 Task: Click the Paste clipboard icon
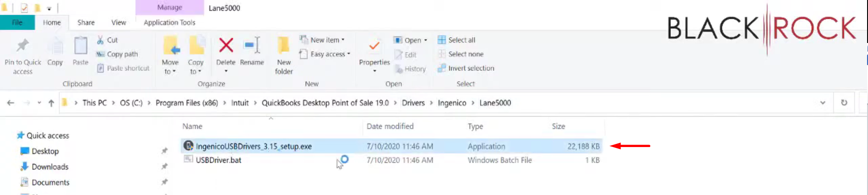(80, 45)
